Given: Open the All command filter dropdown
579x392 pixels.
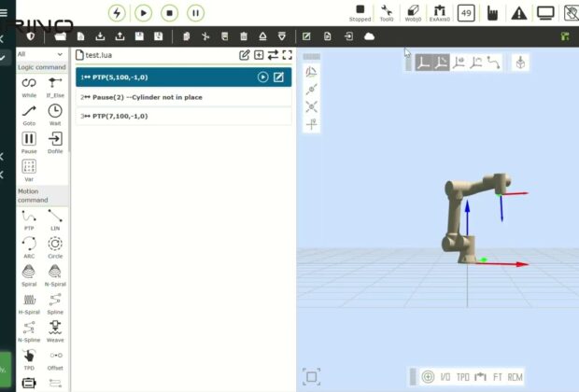Looking at the screenshot, I should pyautogui.click(x=42, y=54).
